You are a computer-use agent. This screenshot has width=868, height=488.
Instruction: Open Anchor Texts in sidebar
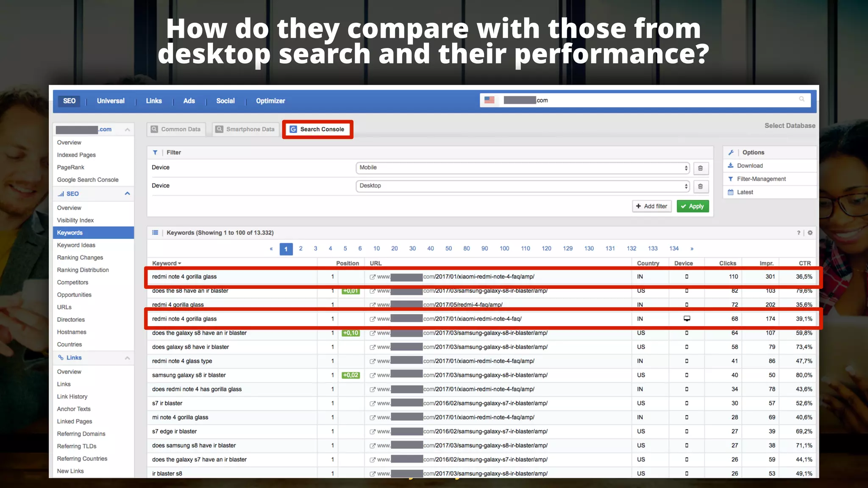click(74, 409)
